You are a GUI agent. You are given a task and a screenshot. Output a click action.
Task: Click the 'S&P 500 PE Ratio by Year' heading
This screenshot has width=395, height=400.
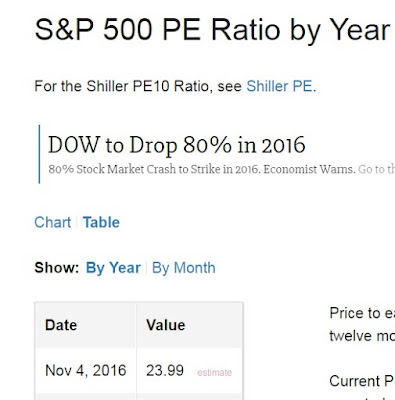coord(212,30)
